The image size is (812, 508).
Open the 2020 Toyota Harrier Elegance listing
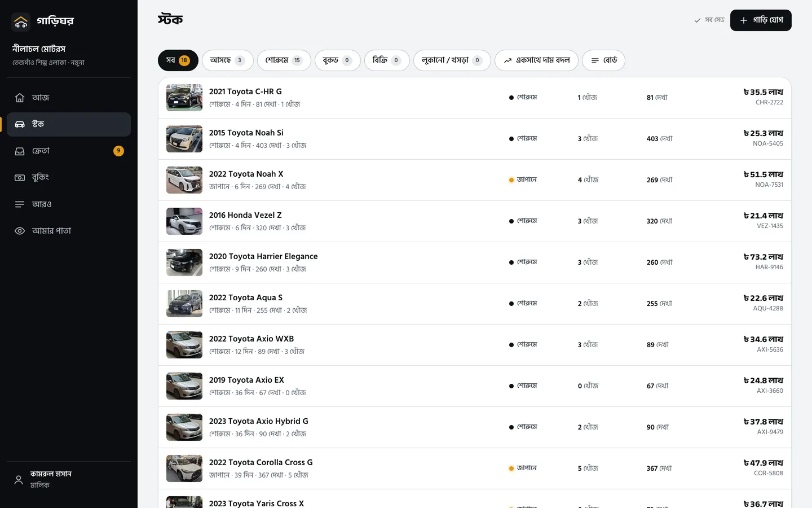(x=475, y=262)
